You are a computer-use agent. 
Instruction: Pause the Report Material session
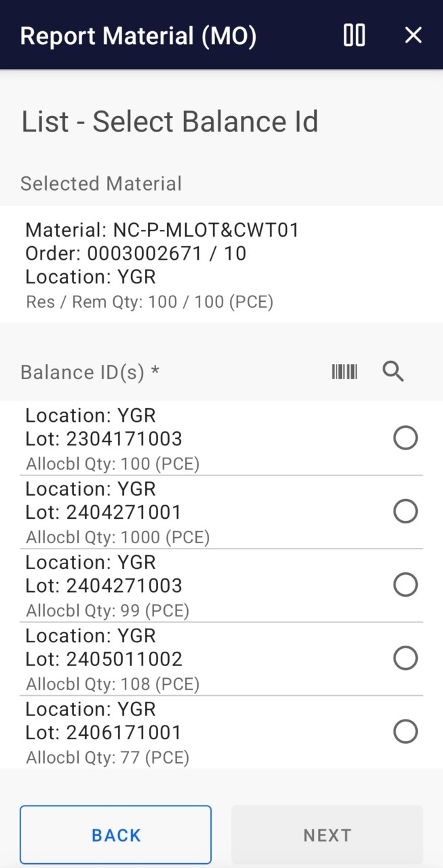[x=354, y=35]
